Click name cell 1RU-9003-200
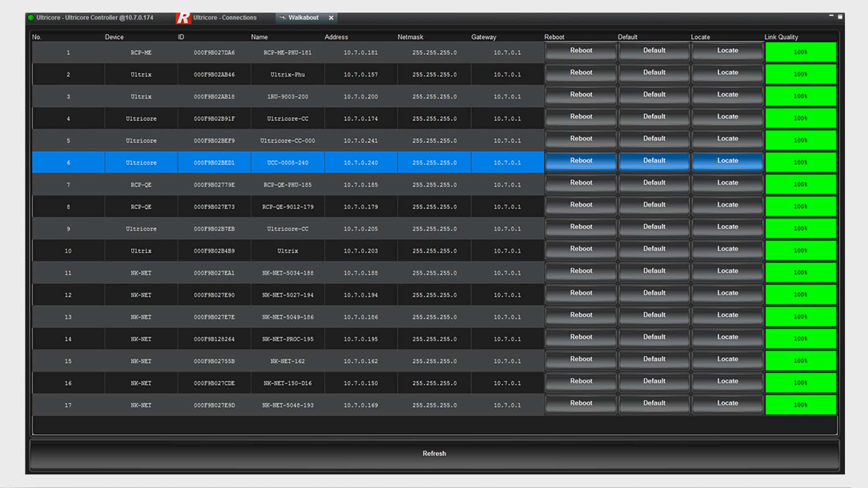 coord(288,97)
